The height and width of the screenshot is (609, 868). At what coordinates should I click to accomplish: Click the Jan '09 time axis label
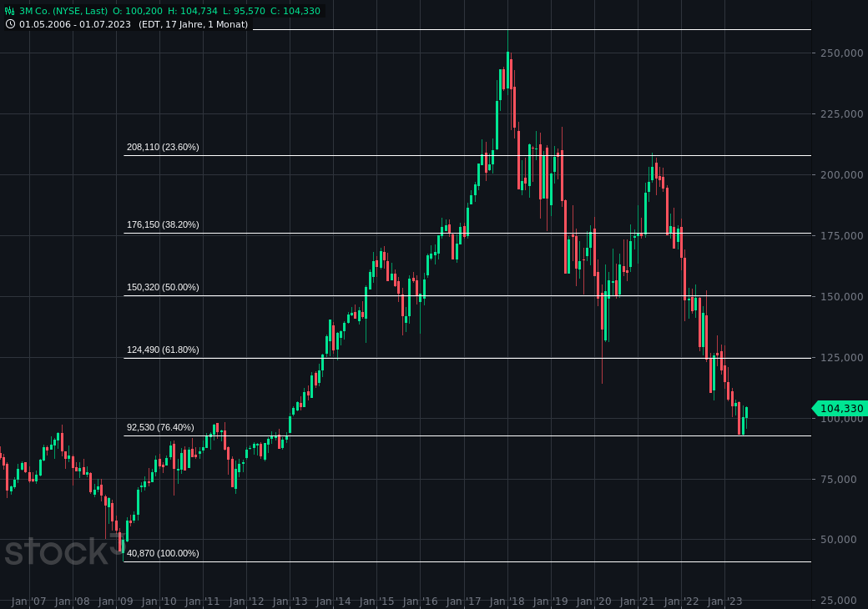[116, 601]
